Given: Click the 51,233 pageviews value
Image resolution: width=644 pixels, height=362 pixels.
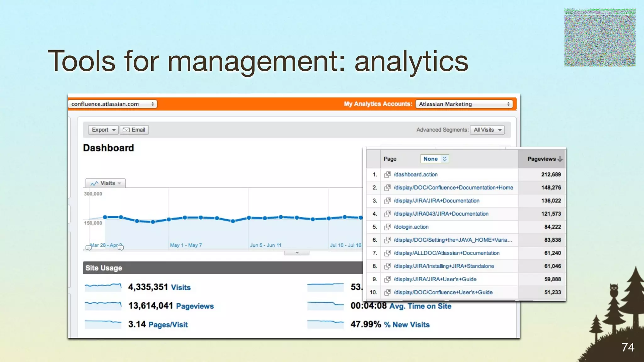Looking at the screenshot, I should point(552,292).
